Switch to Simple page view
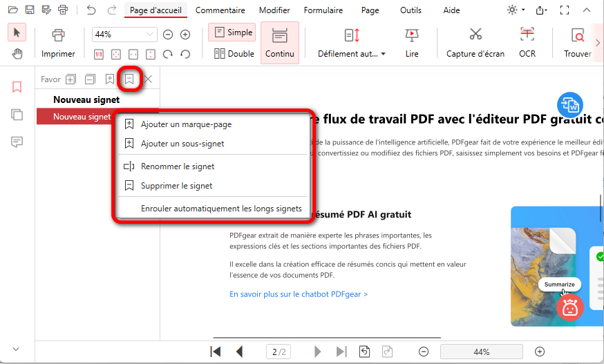 point(232,32)
